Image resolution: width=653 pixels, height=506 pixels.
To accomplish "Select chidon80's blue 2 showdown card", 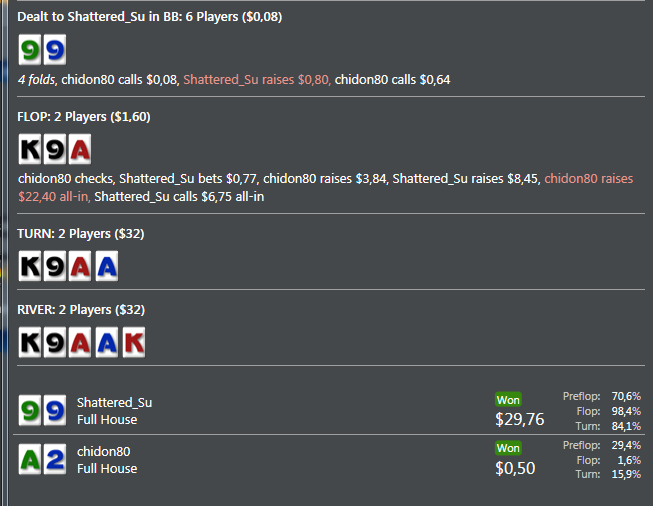I will coord(55,460).
